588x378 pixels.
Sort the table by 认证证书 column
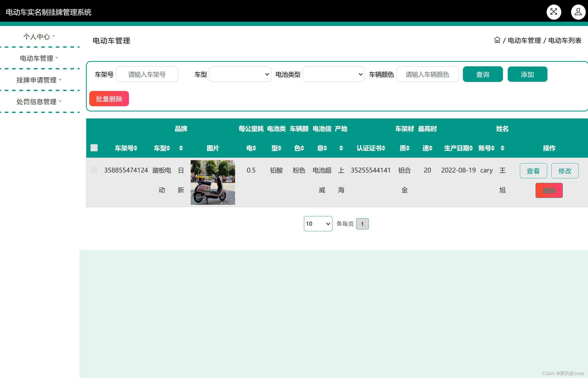point(384,148)
